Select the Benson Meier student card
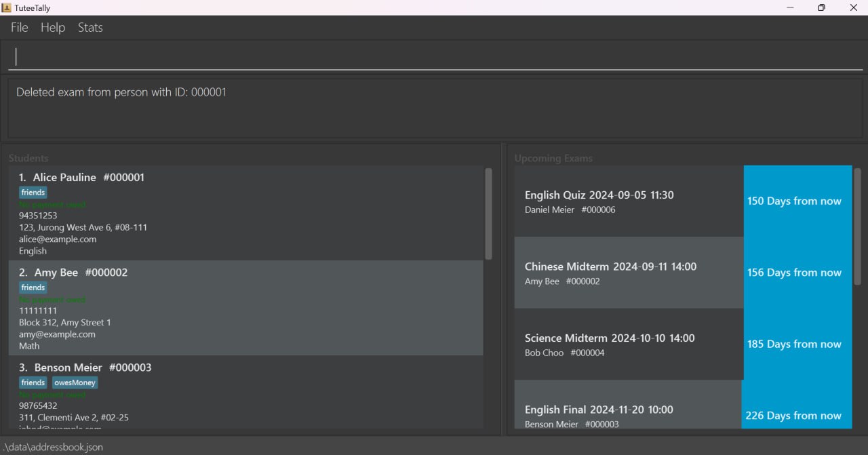 pos(245,393)
